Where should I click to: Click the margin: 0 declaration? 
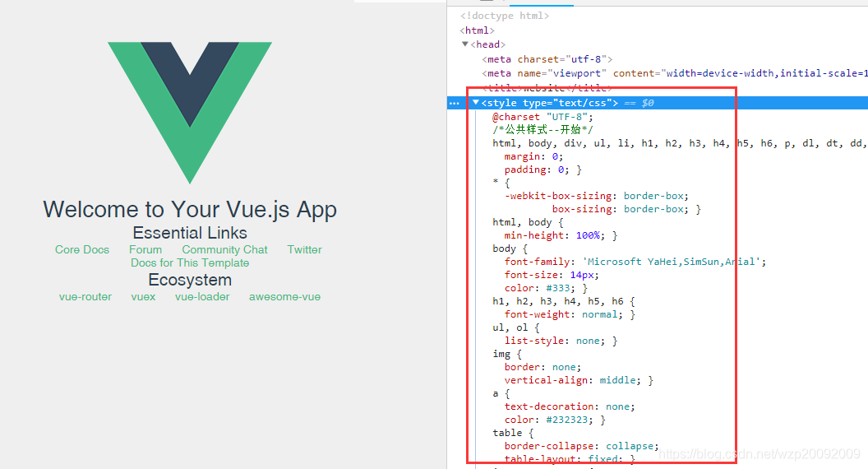click(x=533, y=156)
